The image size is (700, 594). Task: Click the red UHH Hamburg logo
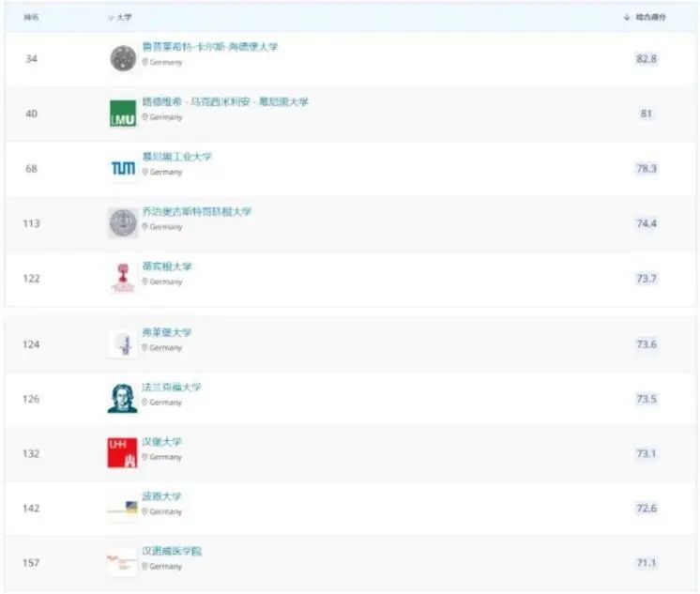[122, 453]
